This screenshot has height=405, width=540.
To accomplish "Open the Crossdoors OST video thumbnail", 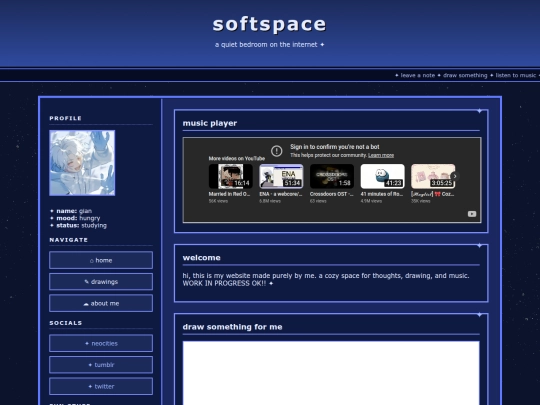I will [x=332, y=176].
